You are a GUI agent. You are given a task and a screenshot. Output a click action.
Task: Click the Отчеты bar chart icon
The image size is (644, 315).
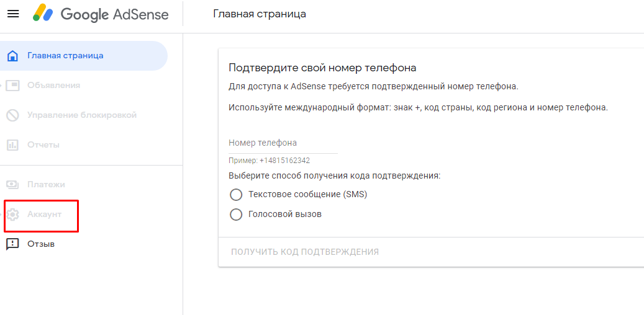[x=13, y=144]
